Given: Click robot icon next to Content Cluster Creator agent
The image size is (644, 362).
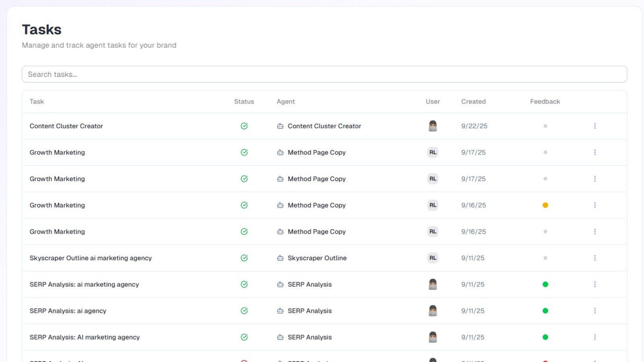Looking at the screenshot, I should [x=280, y=126].
